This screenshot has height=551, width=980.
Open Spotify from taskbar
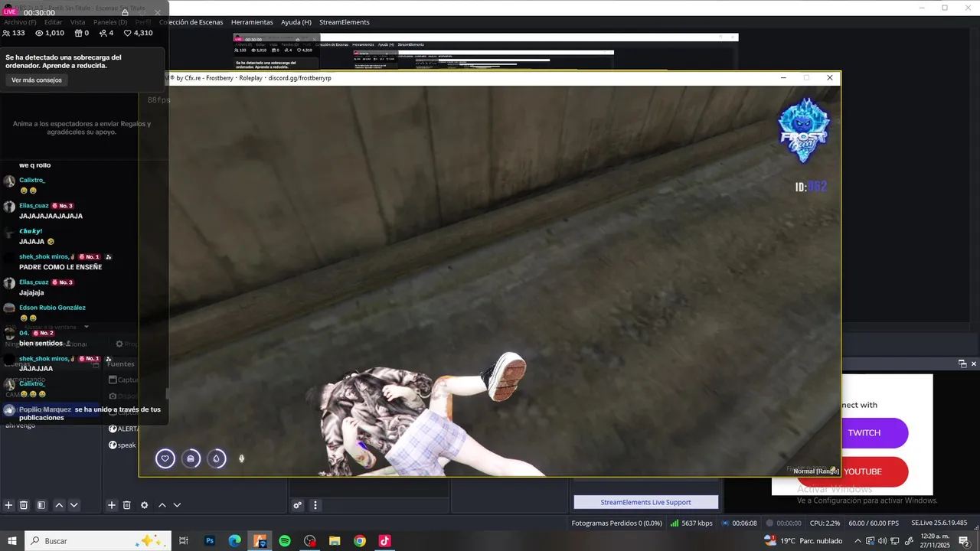click(284, 541)
